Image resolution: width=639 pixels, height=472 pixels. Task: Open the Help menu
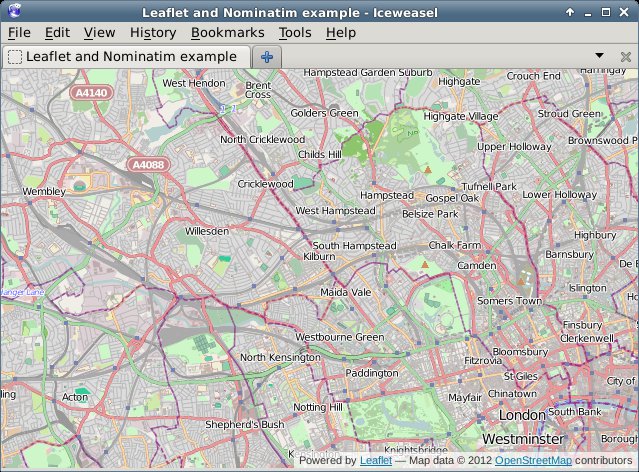coord(340,33)
